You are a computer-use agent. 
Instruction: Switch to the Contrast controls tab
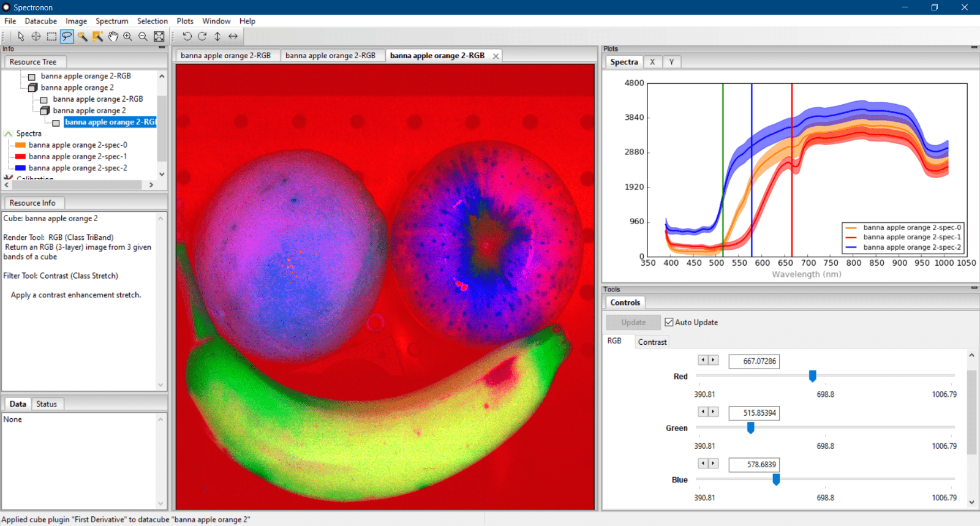pos(652,342)
